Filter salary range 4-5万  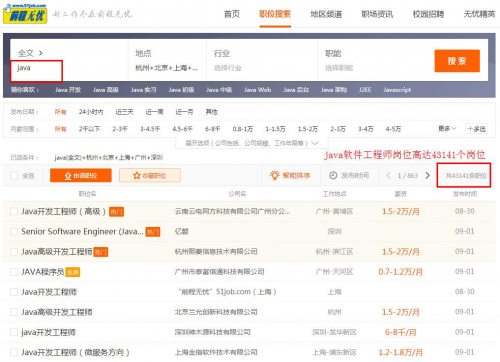(x=393, y=129)
